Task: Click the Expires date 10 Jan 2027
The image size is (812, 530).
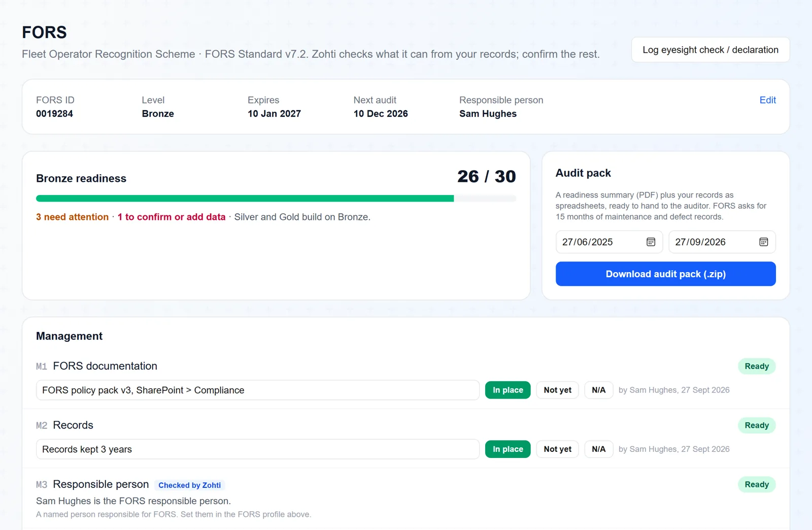Action: [x=274, y=114]
